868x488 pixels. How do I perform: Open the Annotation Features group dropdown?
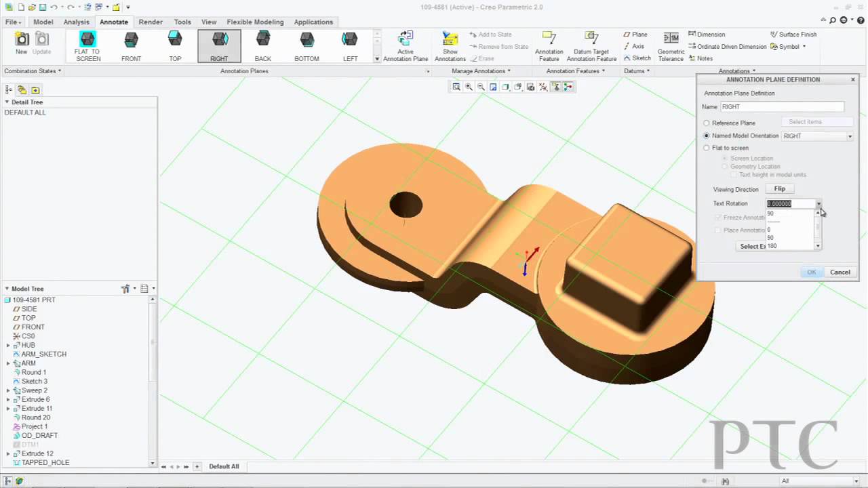point(576,71)
